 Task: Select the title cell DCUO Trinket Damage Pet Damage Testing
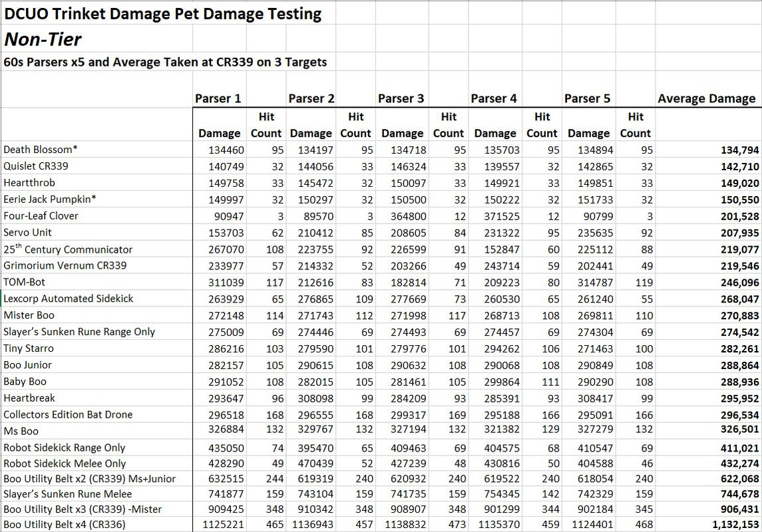pyautogui.click(x=162, y=13)
